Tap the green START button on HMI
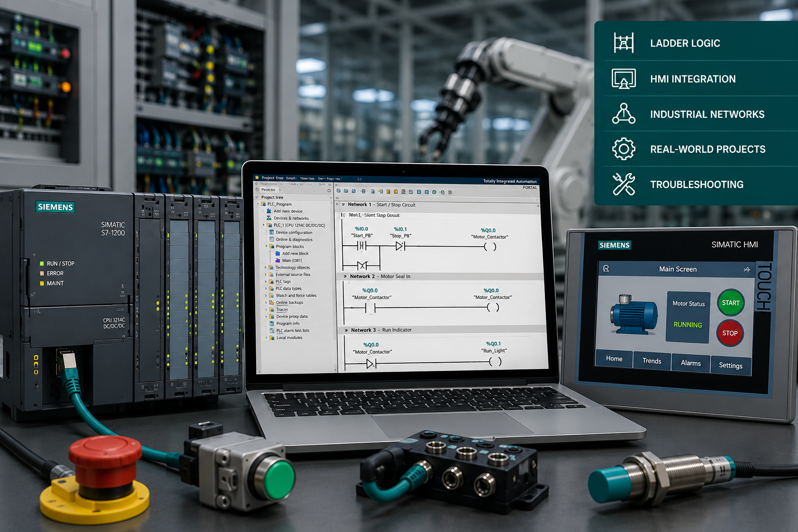This screenshot has height=532, width=798. click(730, 303)
